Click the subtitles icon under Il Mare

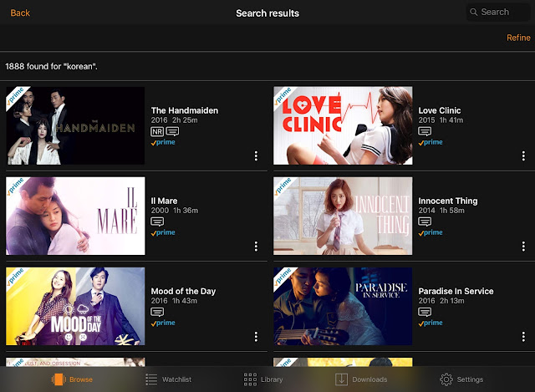[x=157, y=221]
